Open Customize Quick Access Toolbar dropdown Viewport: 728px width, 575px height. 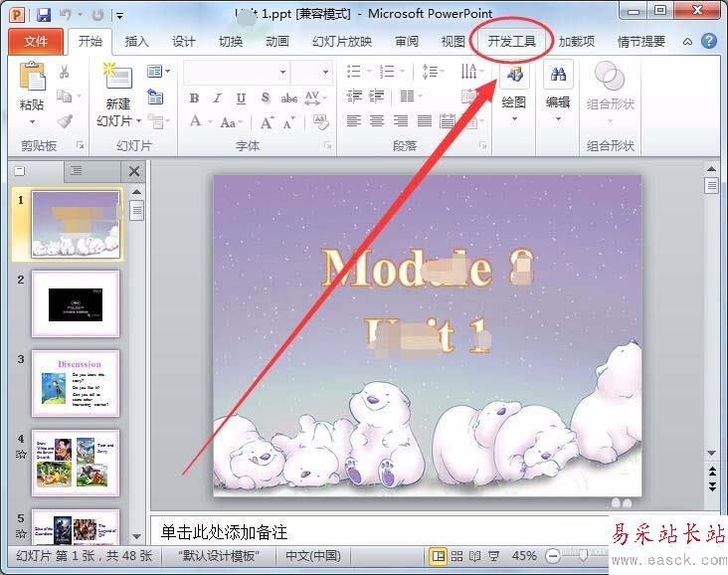click(x=119, y=16)
